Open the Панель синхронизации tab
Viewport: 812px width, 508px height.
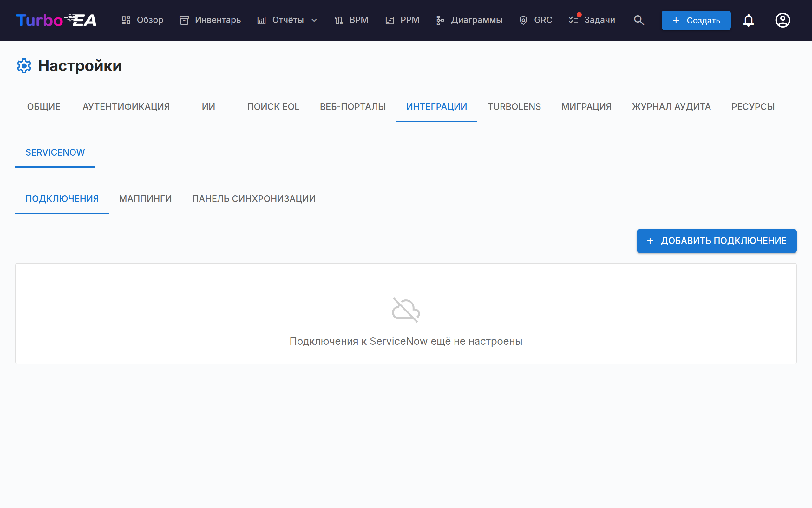pos(254,198)
